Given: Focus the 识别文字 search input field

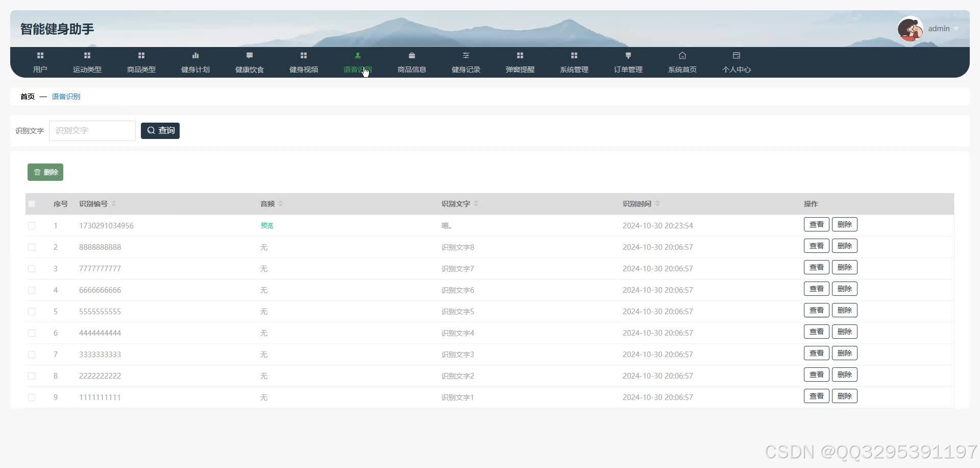Looking at the screenshot, I should pos(92,131).
